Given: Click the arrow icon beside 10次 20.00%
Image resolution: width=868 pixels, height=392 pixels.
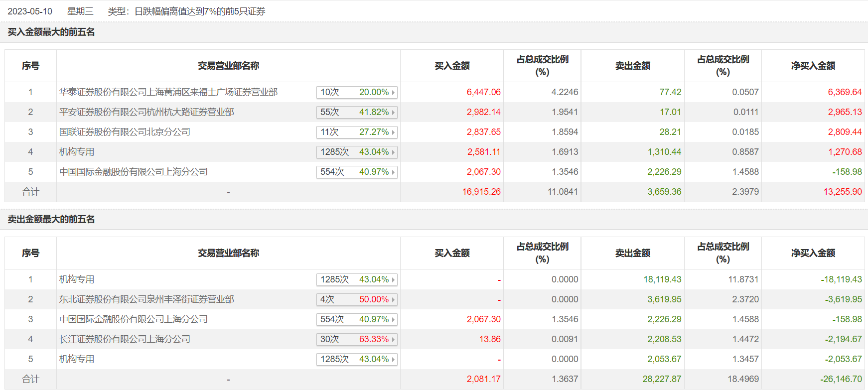Looking at the screenshot, I should (393, 93).
